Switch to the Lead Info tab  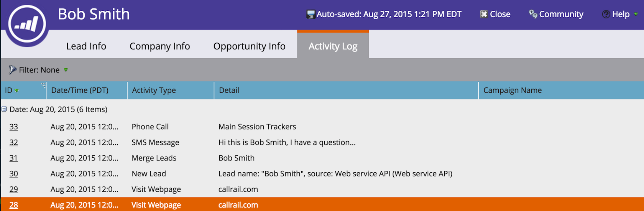coord(86,46)
